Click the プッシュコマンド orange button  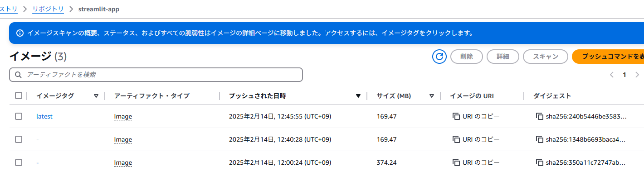pyautogui.click(x=608, y=57)
